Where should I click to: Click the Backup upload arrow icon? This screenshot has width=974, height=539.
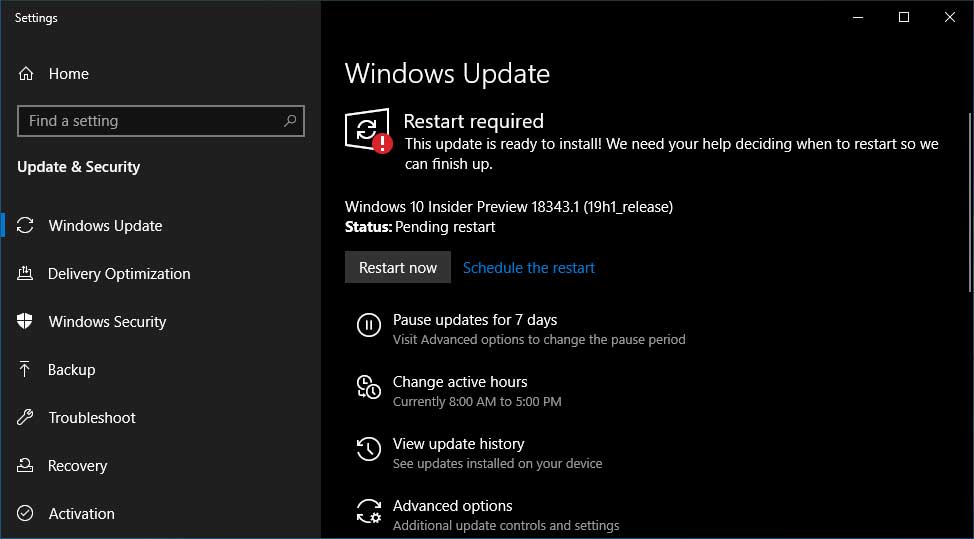pyautogui.click(x=25, y=369)
